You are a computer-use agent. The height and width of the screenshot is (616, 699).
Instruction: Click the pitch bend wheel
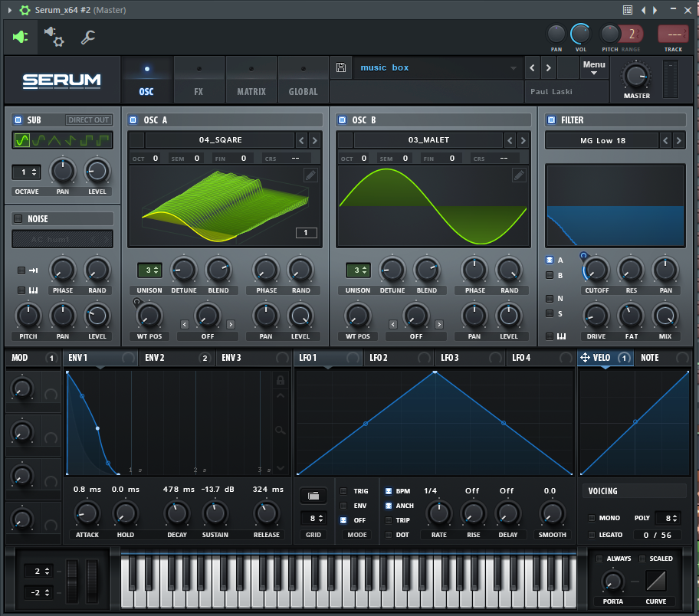72,582
